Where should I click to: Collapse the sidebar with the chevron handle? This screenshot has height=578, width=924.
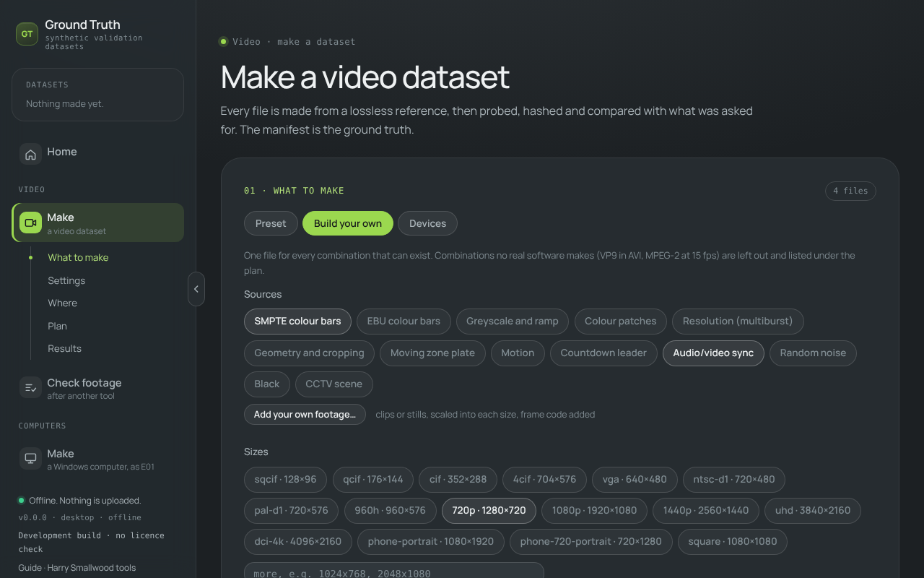click(196, 289)
